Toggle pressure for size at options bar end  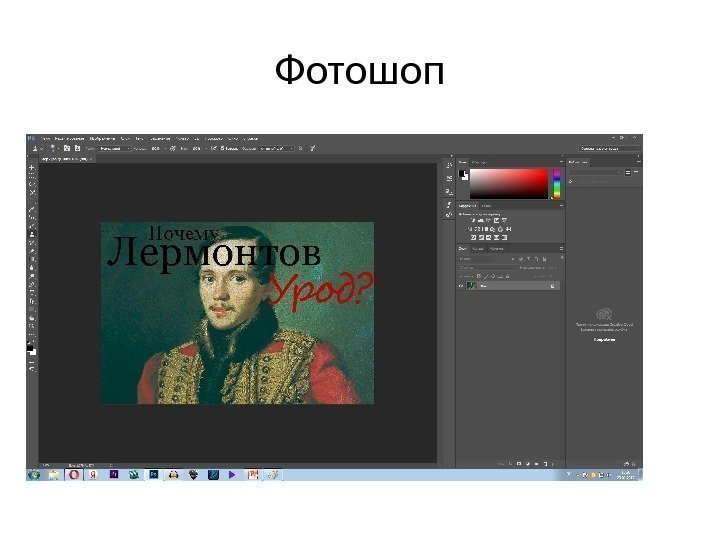tap(312, 148)
